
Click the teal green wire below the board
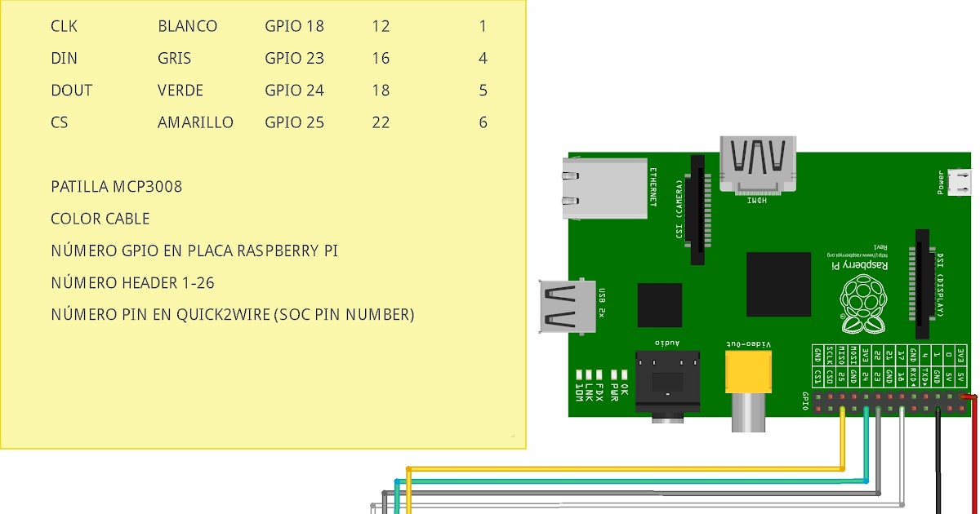(632, 481)
